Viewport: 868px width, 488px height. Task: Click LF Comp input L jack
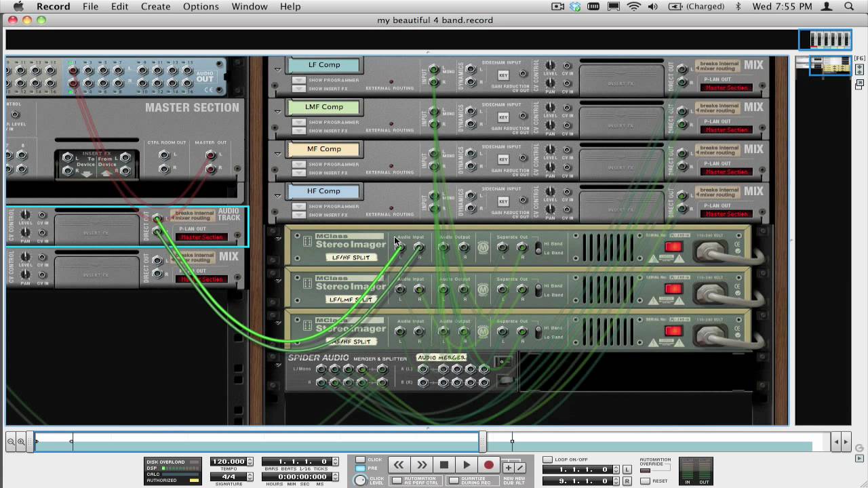tap(434, 69)
